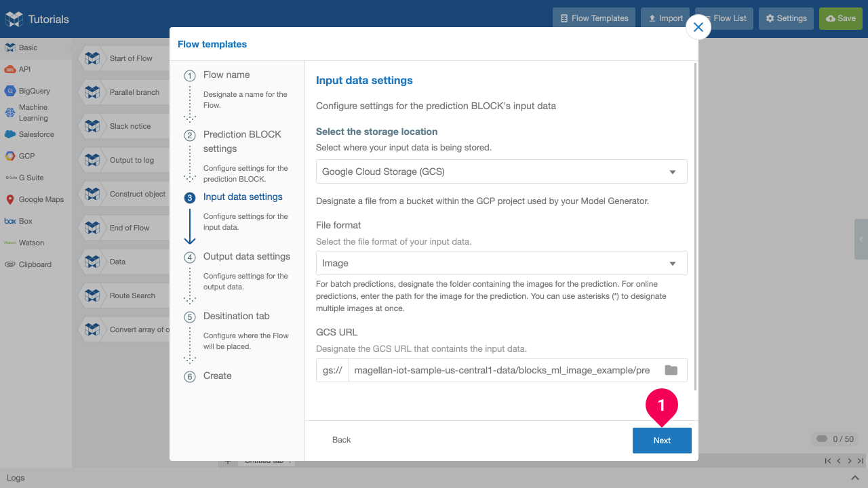The image size is (868, 488).
Task: Click the GCS URL input field
Action: coord(504,371)
